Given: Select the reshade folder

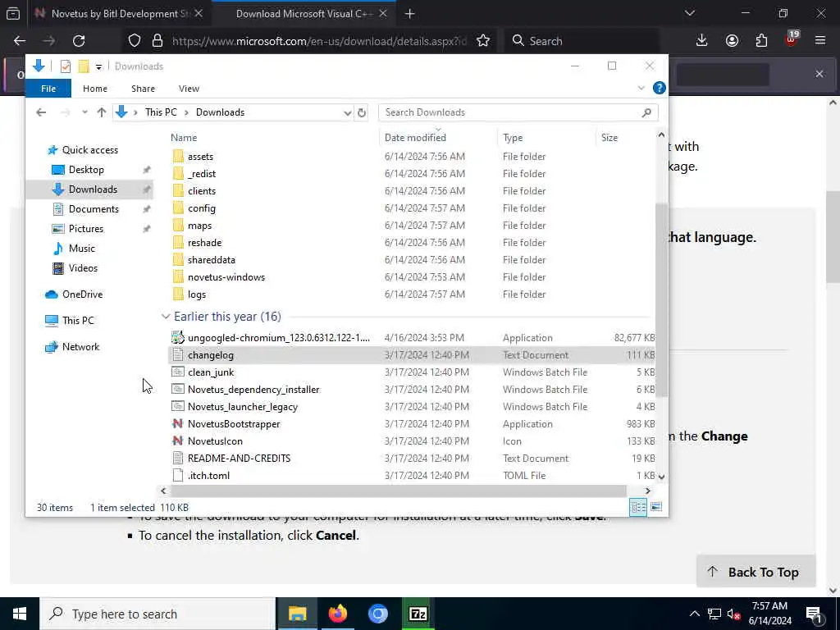Looking at the screenshot, I should 204,243.
